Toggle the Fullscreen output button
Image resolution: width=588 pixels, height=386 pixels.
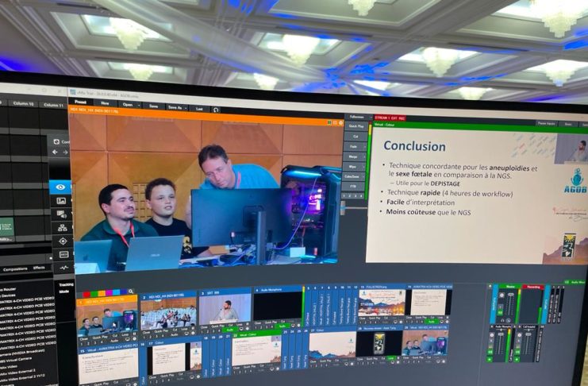pos(356,117)
